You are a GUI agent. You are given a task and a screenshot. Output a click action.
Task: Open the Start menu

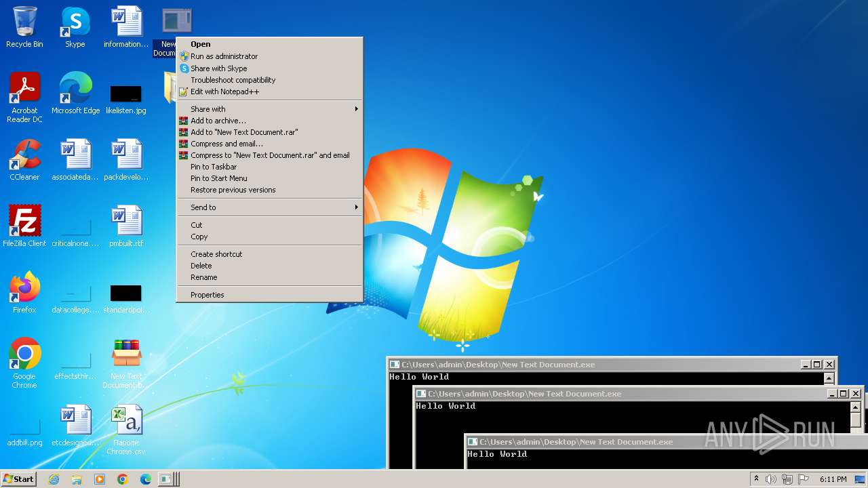pyautogui.click(x=19, y=479)
